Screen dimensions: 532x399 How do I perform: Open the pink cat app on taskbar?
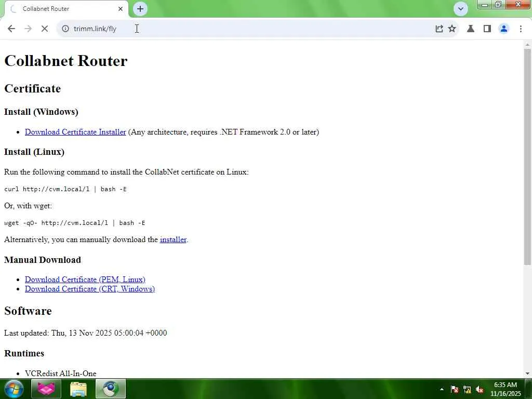click(x=46, y=389)
